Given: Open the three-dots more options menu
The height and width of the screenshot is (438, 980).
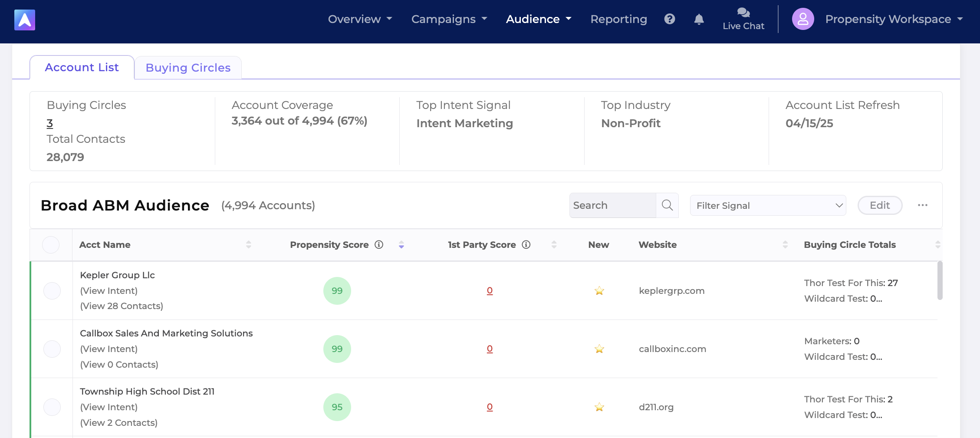Looking at the screenshot, I should point(922,205).
